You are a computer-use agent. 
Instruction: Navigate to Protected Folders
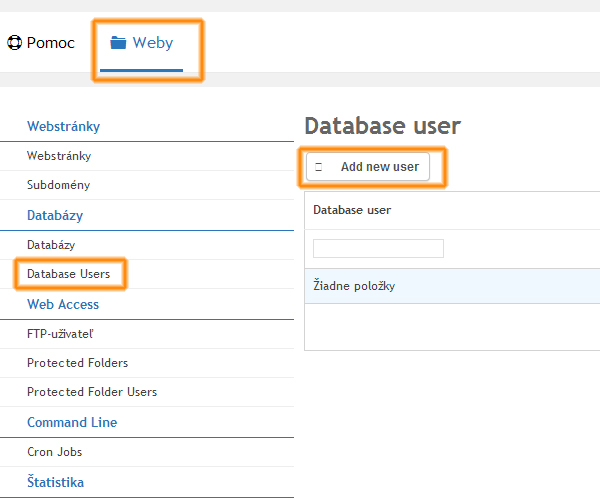(77, 363)
